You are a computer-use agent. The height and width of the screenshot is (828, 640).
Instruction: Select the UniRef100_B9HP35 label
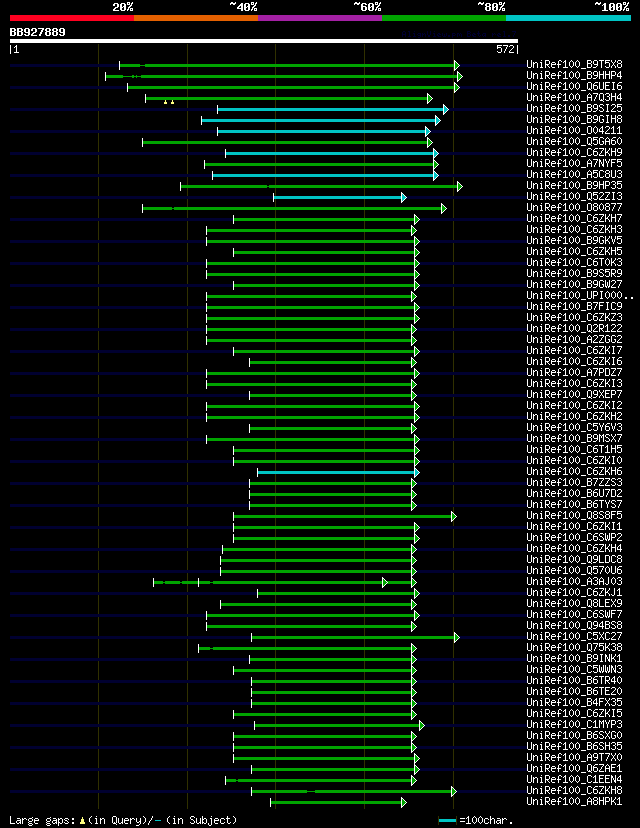point(575,186)
